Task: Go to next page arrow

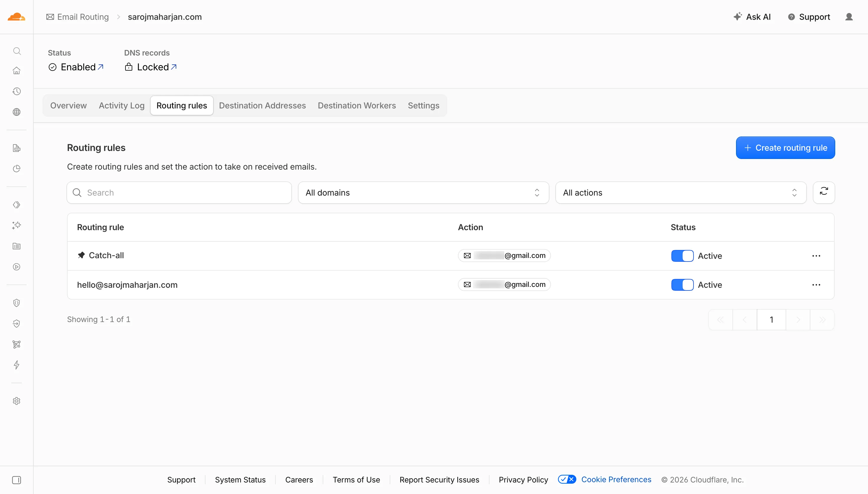Action: pos(798,320)
